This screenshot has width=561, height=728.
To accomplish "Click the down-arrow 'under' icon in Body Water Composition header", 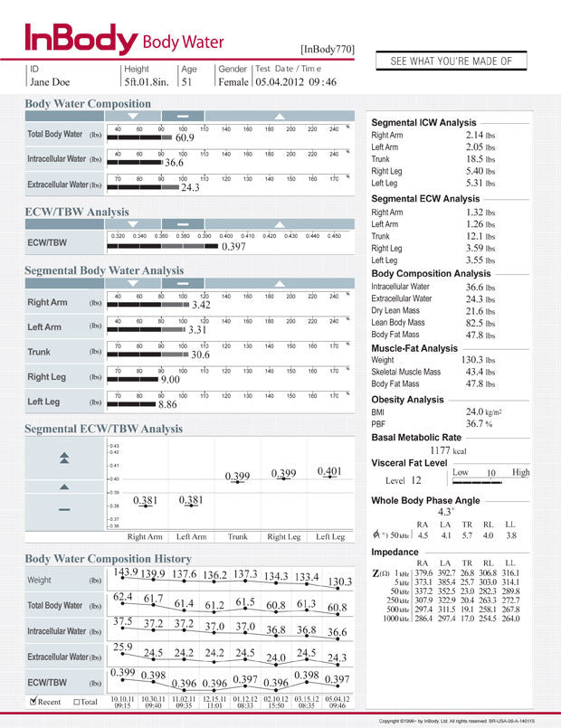I will [x=133, y=117].
